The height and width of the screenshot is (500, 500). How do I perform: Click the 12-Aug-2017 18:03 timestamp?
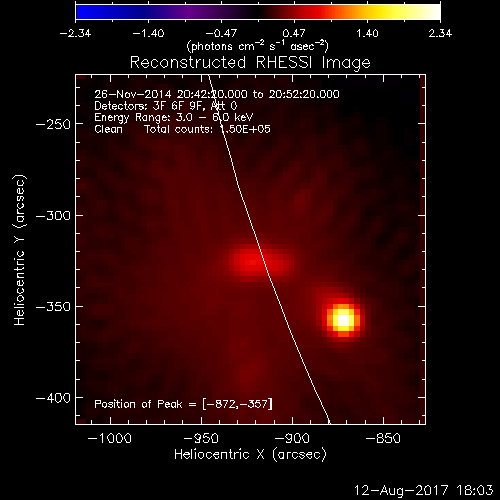pyautogui.click(x=423, y=490)
